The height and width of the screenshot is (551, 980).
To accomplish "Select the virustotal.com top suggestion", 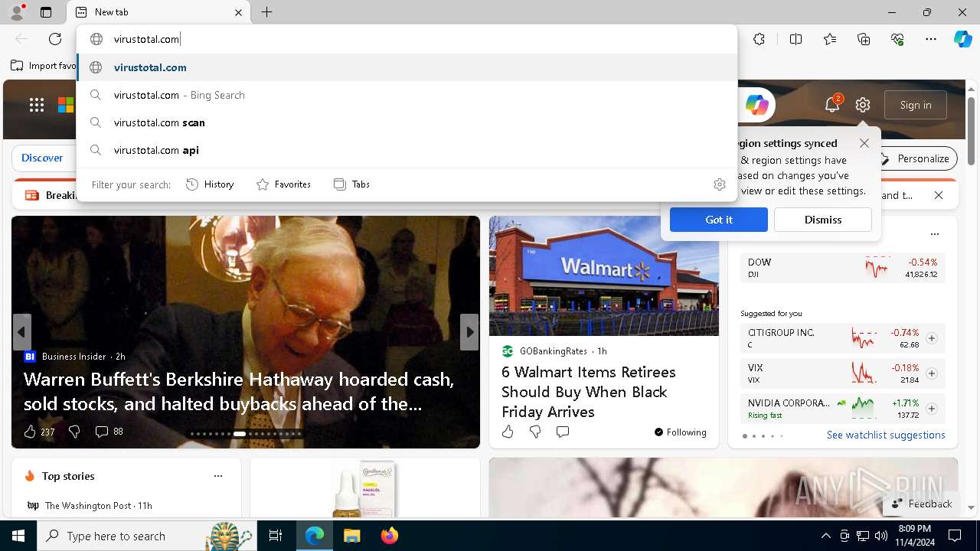I will pyautogui.click(x=407, y=67).
